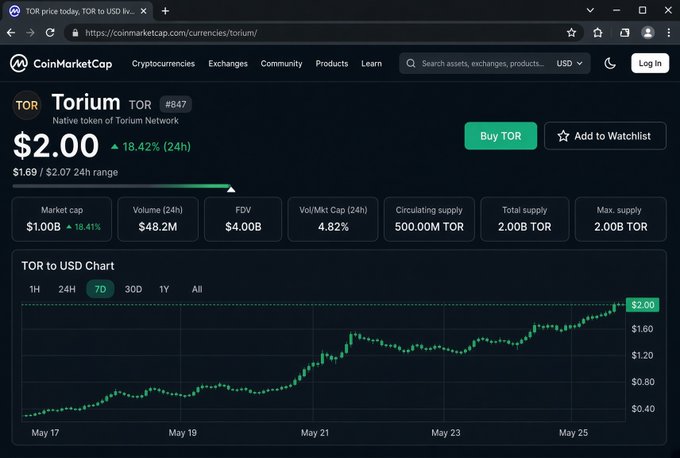Image resolution: width=680 pixels, height=458 pixels.
Task: Click the $1.20 price axis label
Action: pyautogui.click(x=642, y=356)
